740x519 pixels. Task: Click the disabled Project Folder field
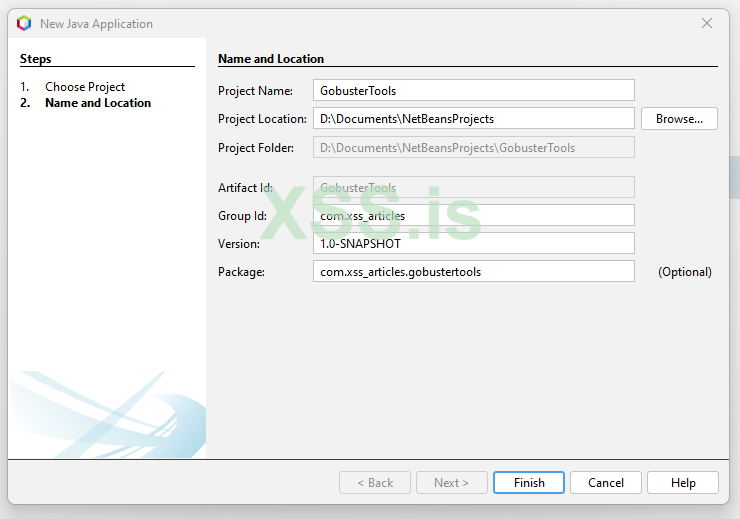473,147
